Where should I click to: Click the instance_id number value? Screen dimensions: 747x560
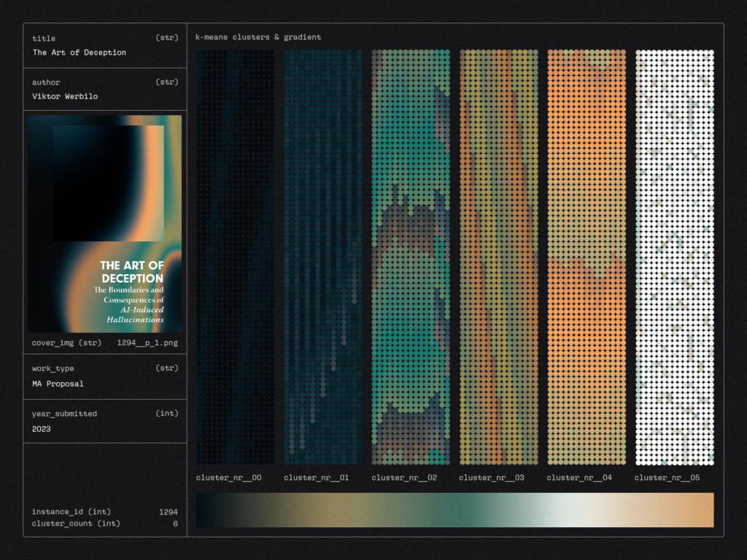tap(168, 512)
